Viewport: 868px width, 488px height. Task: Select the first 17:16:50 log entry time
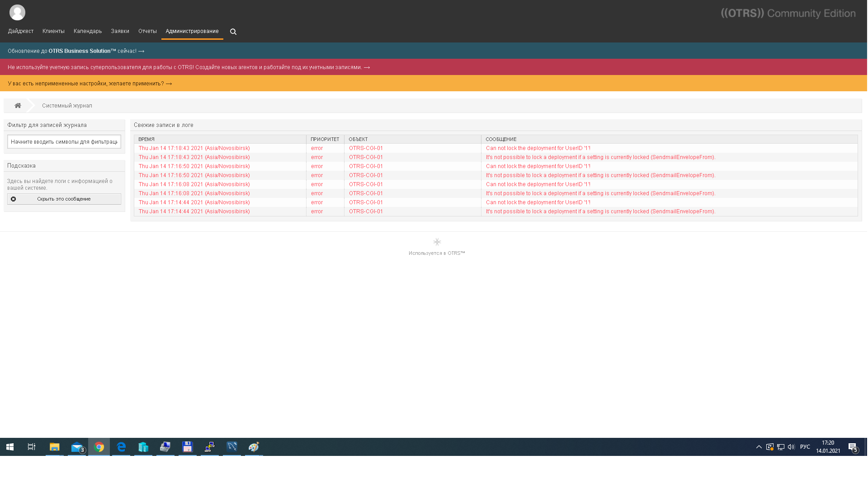coord(194,166)
